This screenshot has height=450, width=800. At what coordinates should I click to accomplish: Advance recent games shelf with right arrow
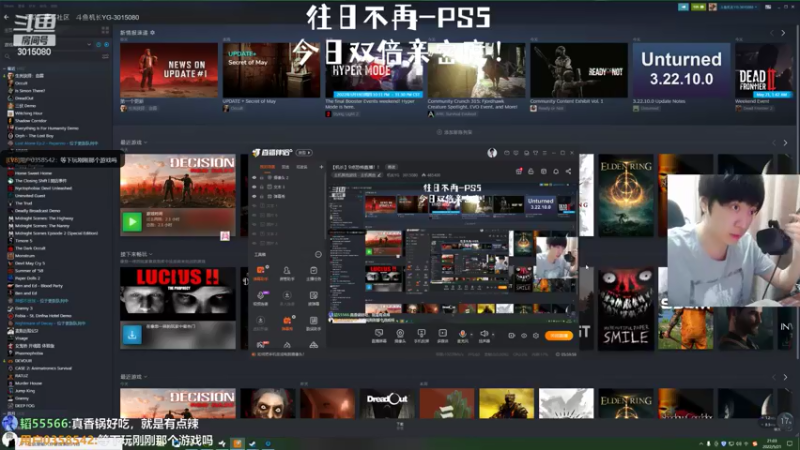click(x=785, y=143)
